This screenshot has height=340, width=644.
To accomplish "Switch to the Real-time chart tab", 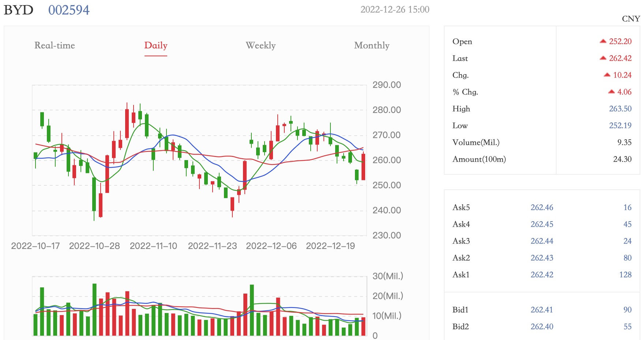I will point(55,45).
